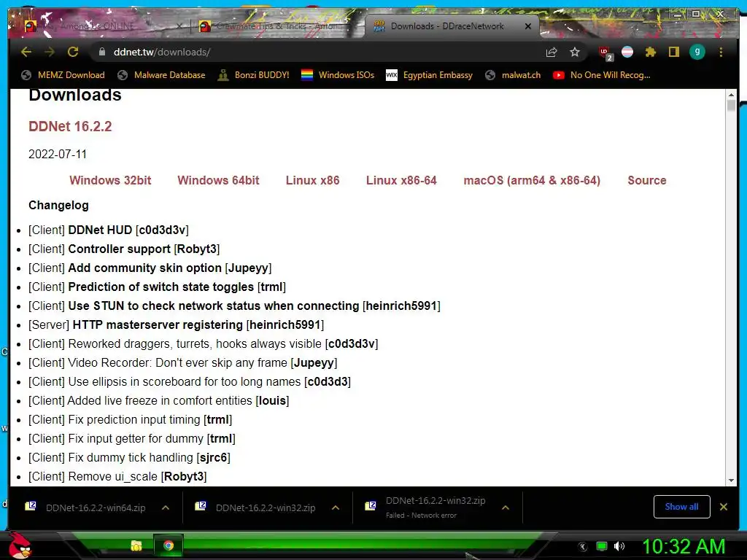Click the taskbar clock 10:32 AM

tap(684, 546)
